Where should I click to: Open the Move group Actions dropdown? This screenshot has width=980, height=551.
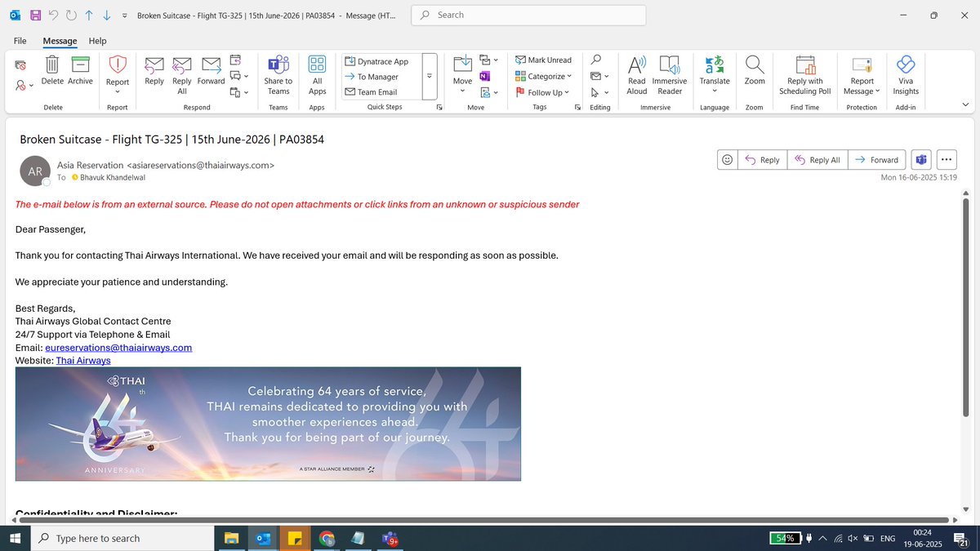[x=488, y=92]
